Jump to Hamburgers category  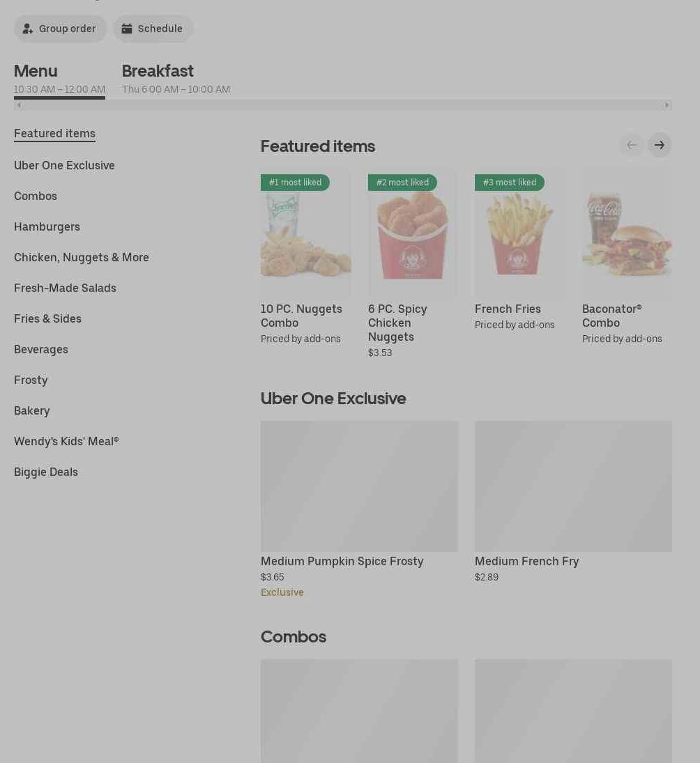47,226
